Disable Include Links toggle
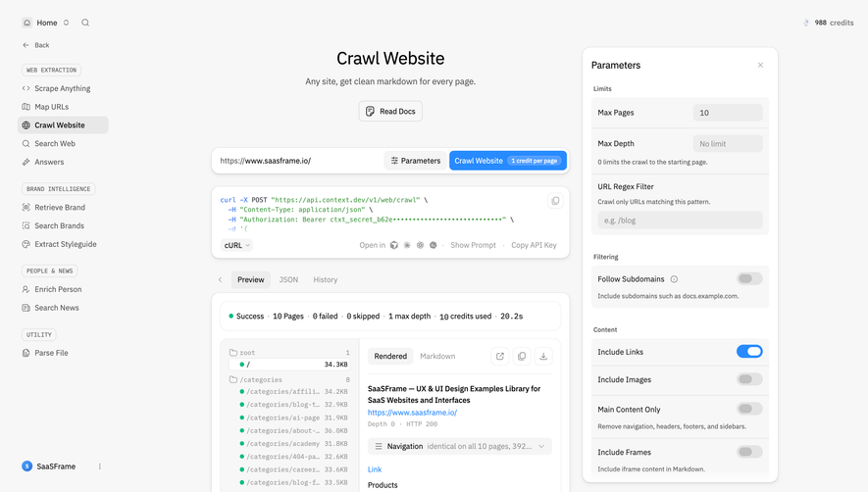 click(749, 352)
